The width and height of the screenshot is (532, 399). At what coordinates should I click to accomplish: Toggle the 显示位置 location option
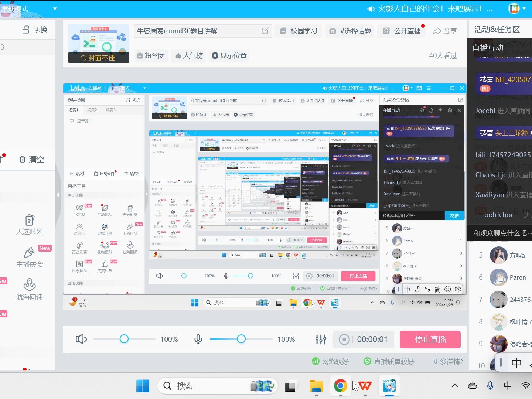(x=229, y=56)
